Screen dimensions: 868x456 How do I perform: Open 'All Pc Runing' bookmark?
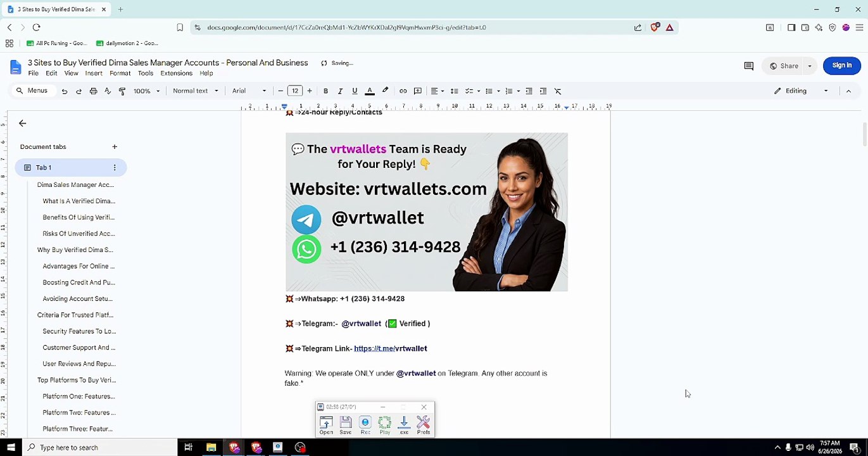(x=57, y=43)
